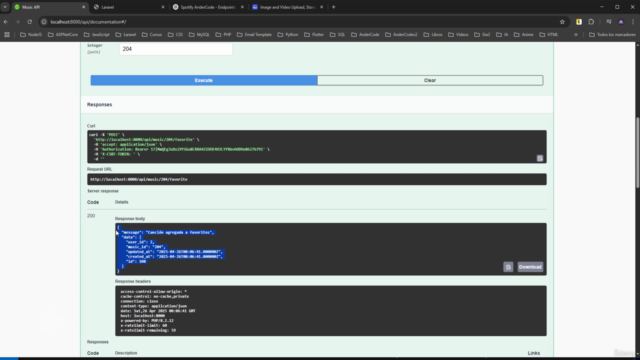The width and height of the screenshot is (640, 360).
Task: Open the Laravel bookmark folder
Action: (x=126, y=35)
